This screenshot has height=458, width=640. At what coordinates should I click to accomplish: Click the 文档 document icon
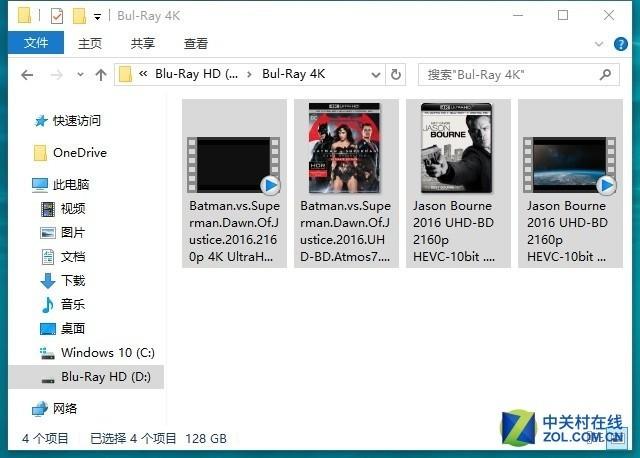[48, 257]
